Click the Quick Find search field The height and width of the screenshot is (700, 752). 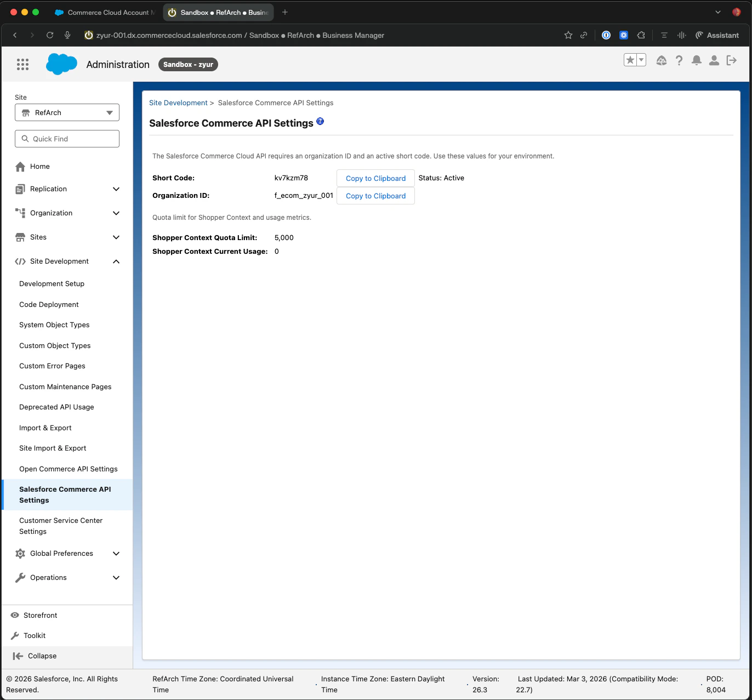click(67, 139)
